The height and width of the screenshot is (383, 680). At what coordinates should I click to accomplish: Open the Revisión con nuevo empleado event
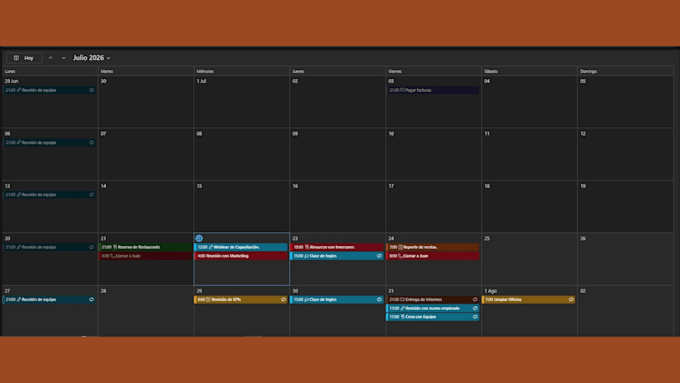(433, 308)
